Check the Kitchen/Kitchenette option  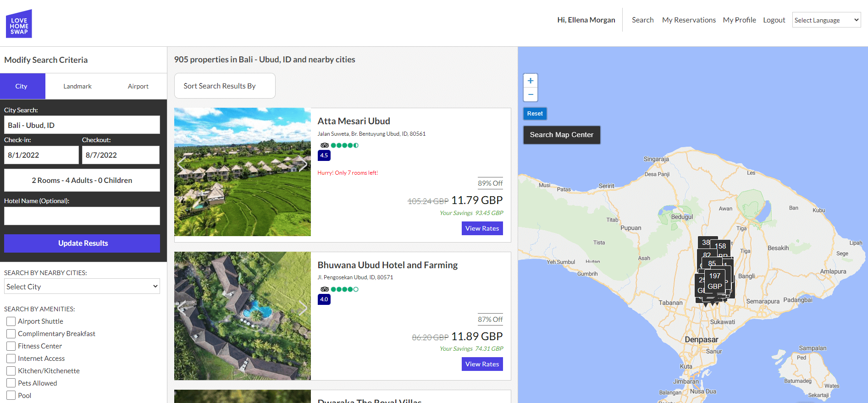pyautogui.click(x=11, y=371)
